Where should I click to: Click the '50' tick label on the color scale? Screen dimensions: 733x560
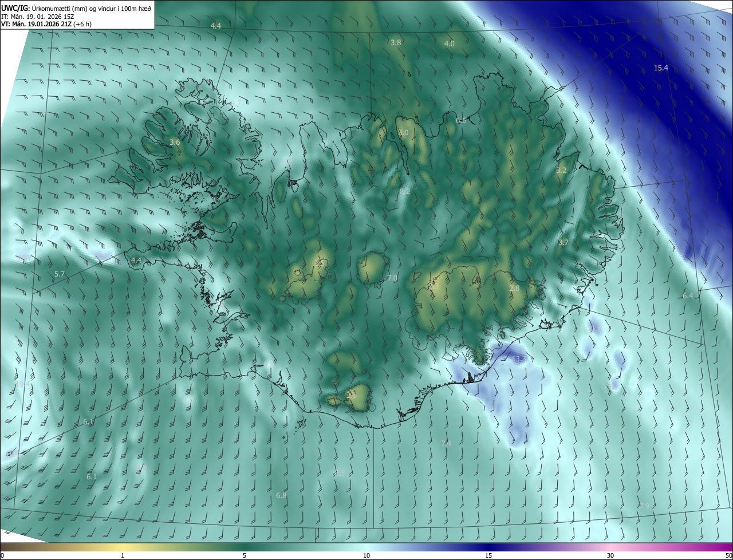click(728, 555)
